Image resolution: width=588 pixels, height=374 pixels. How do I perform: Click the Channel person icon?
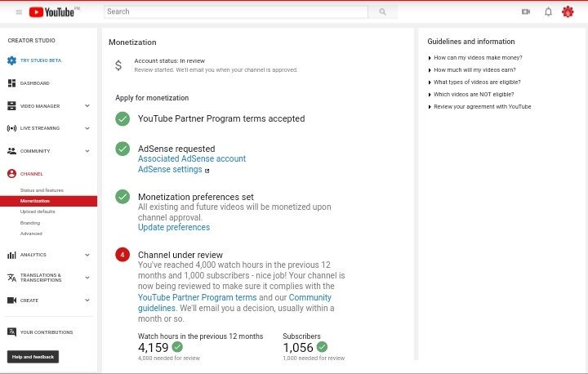point(11,174)
